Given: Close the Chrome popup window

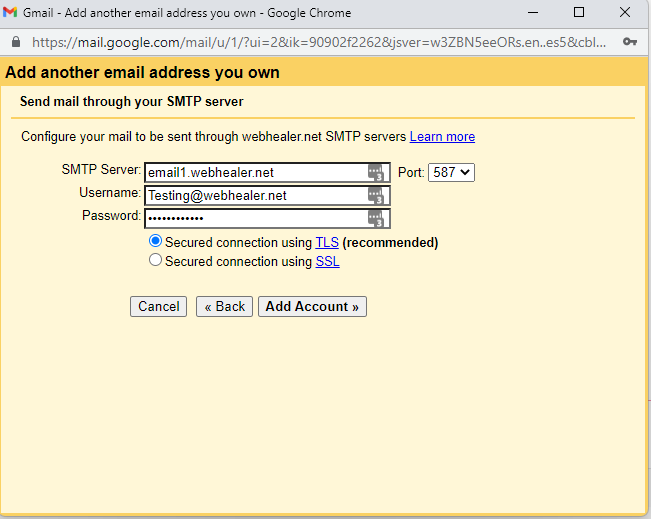Looking at the screenshot, I should [x=625, y=12].
